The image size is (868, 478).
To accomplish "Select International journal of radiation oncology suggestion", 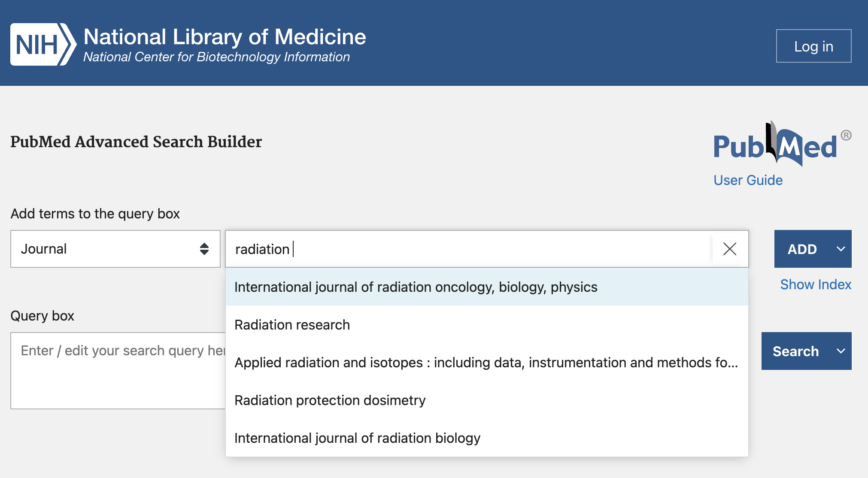I will coord(487,287).
